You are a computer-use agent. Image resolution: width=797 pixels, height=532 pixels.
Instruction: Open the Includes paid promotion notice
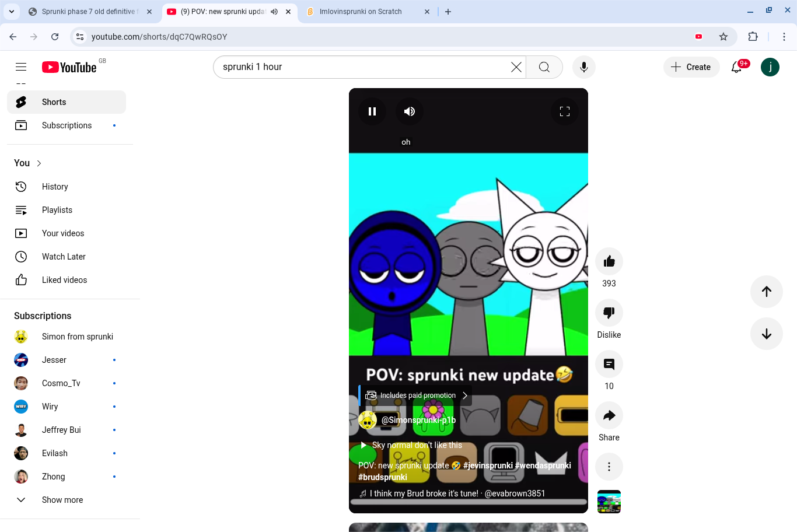(x=416, y=395)
